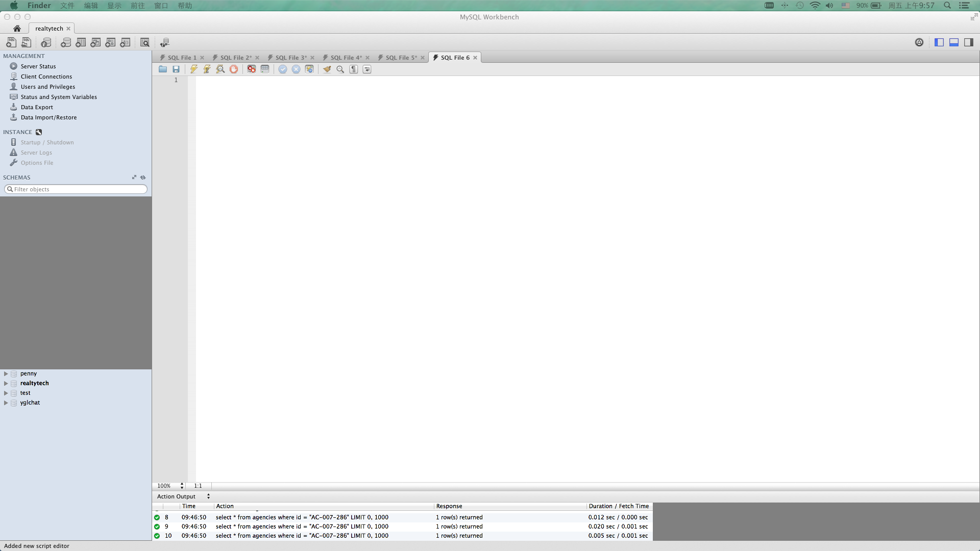Rollback the transaction X icon
Viewport: 980px width, 551px height.
[296, 69]
